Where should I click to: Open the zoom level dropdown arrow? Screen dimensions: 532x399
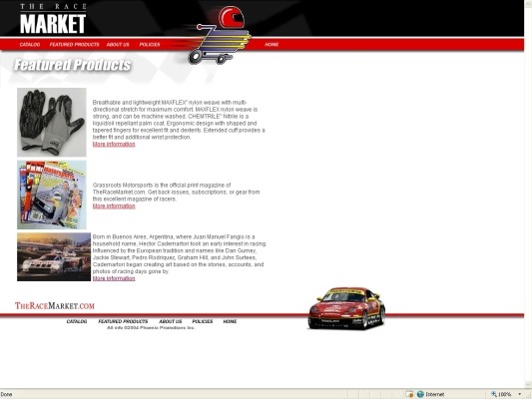pos(519,394)
